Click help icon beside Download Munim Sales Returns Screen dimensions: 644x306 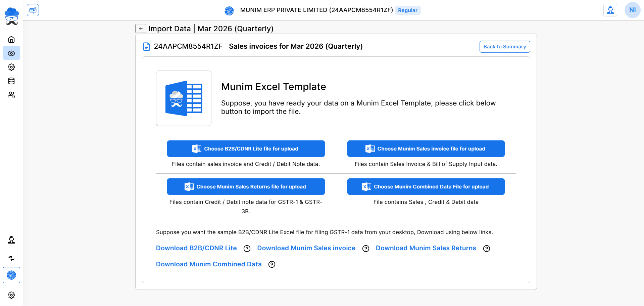click(x=486, y=249)
